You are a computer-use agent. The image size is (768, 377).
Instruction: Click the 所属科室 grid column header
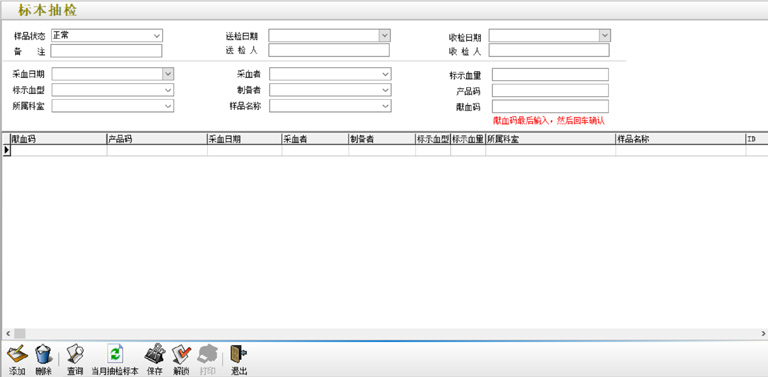click(x=551, y=139)
